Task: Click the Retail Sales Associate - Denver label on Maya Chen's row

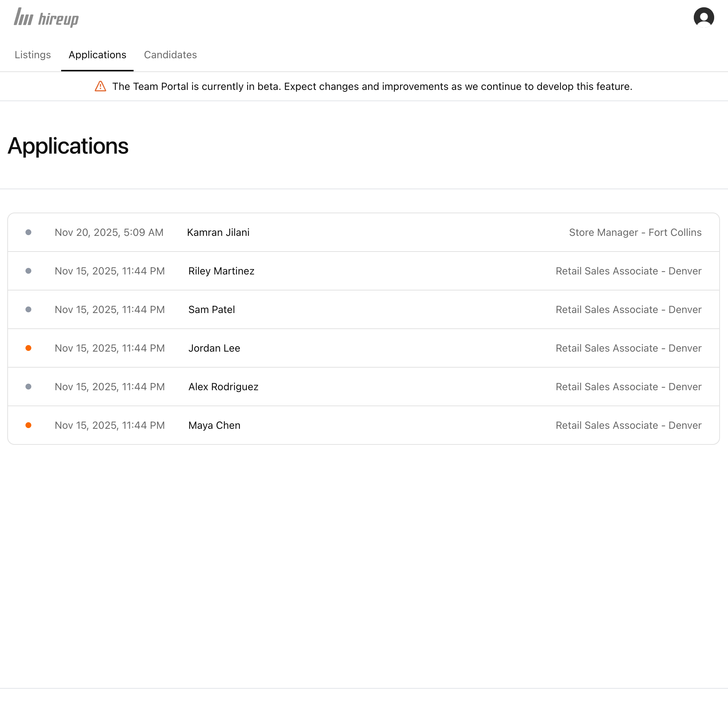Action: (629, 425)
